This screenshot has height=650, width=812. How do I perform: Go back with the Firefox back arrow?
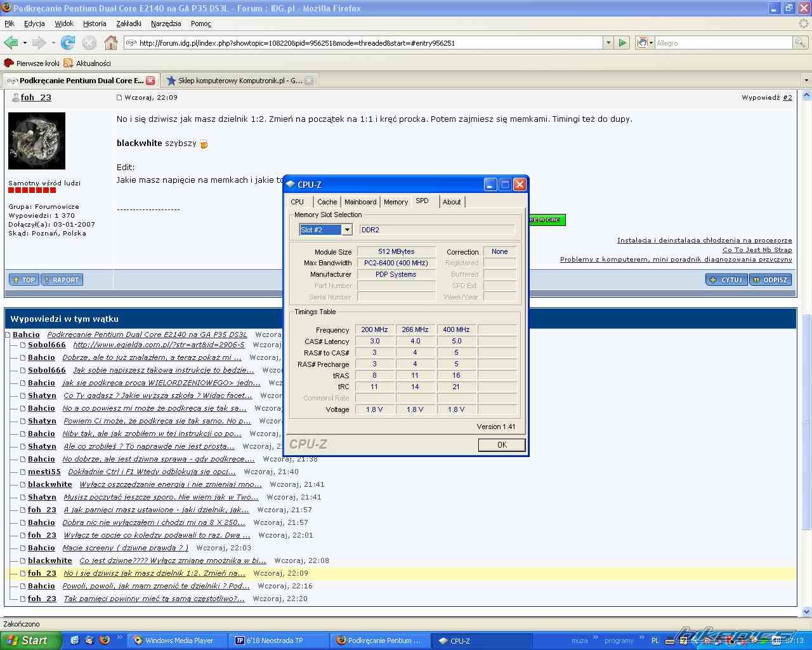click(x=11, y=43)
